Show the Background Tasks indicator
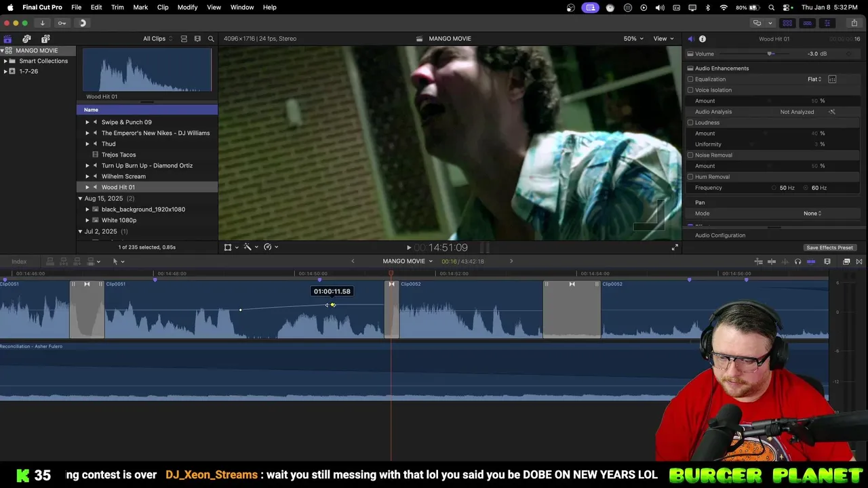The image size is (868, 488). coord(82,23)
